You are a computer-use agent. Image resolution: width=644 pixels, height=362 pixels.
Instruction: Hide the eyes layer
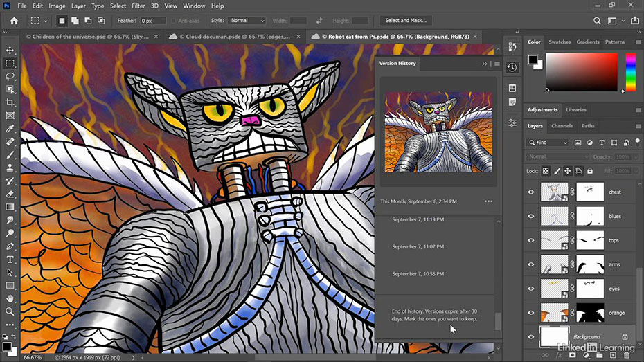tap(531, 289)
